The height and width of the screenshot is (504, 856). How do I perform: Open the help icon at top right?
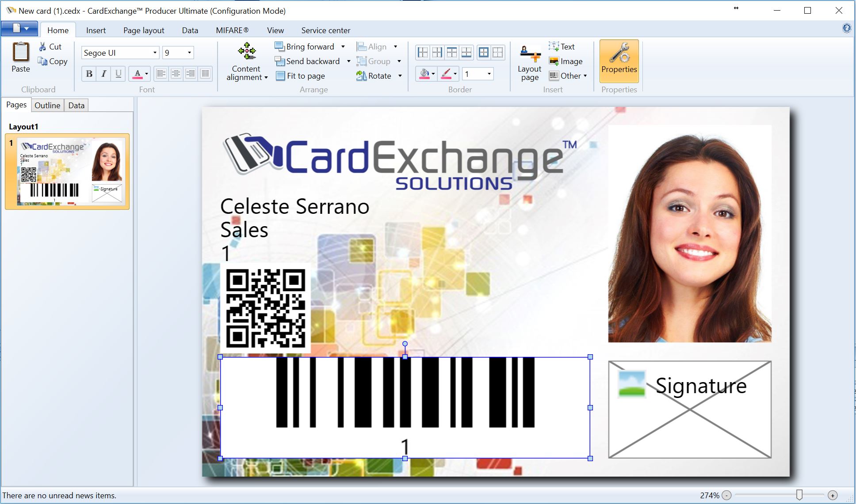pos(846,28)
